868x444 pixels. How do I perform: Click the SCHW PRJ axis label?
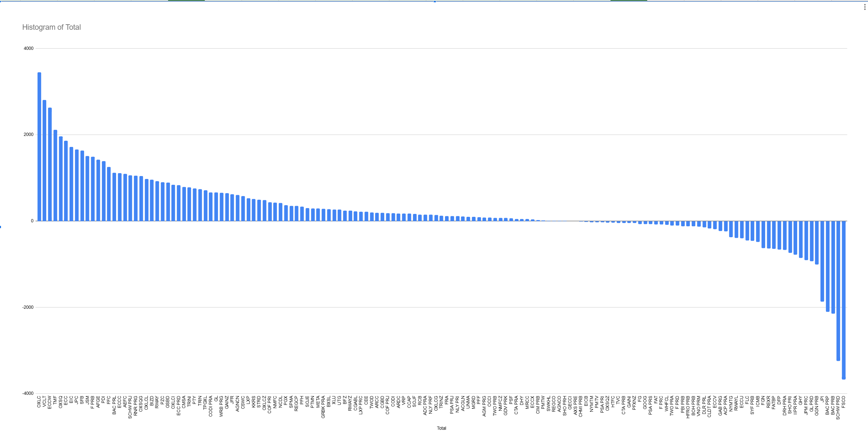[130, 407]
